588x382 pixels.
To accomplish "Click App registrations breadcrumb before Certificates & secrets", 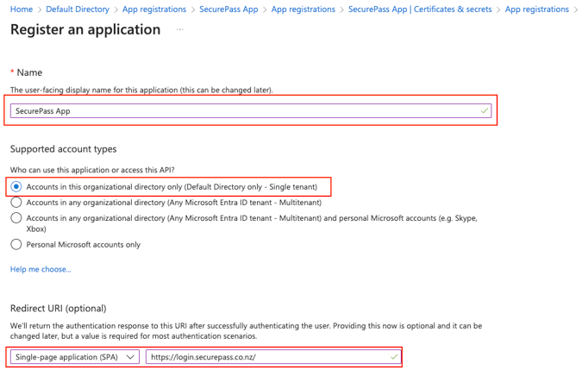I will [x=303, y=9].
